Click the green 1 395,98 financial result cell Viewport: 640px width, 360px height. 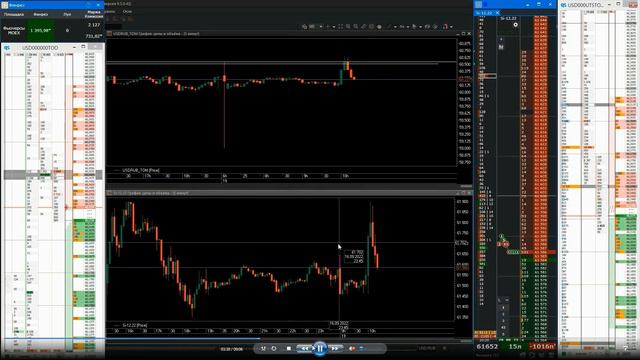coord(40,30)
